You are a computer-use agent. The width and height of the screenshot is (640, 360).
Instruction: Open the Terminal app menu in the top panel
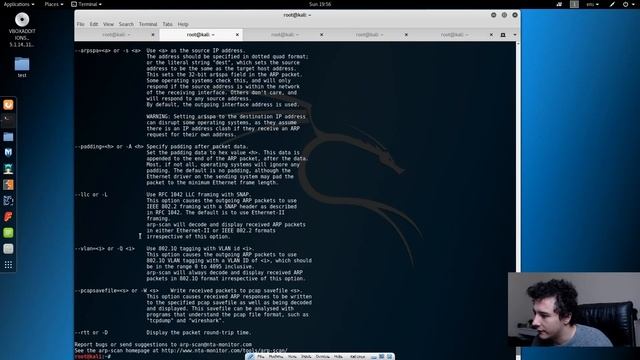[x=87, y=4]
